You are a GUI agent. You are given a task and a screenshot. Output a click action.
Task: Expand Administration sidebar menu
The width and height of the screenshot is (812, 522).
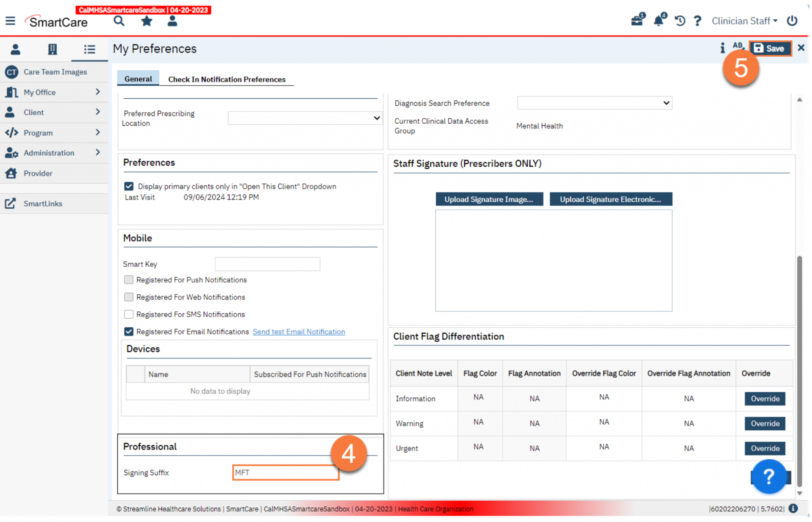point(54,153)
